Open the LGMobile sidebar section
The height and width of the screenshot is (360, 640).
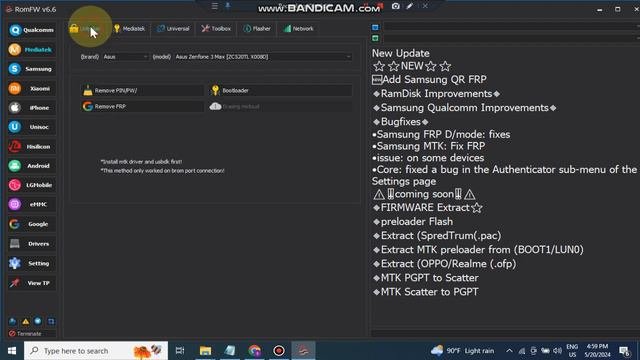tap(31, 185)
